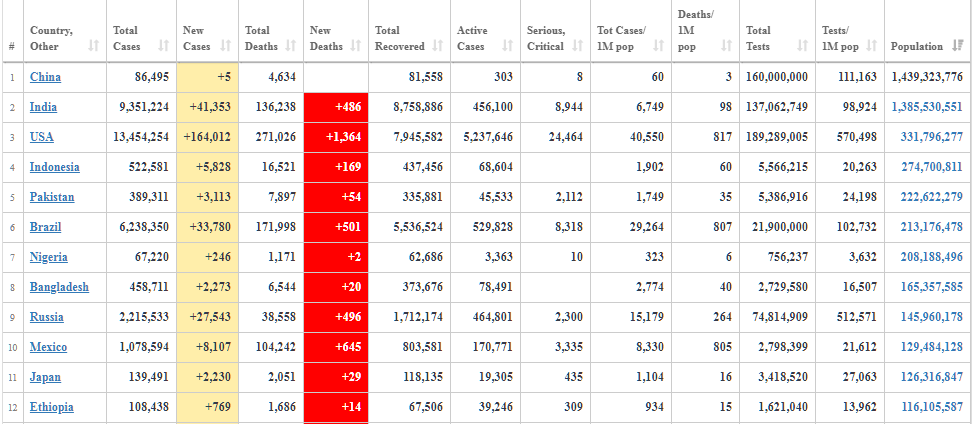This screenshot has width=972, height=424.
Task: Select Japan tests per million cell 27,063
Action: click(x=850, y=377)
